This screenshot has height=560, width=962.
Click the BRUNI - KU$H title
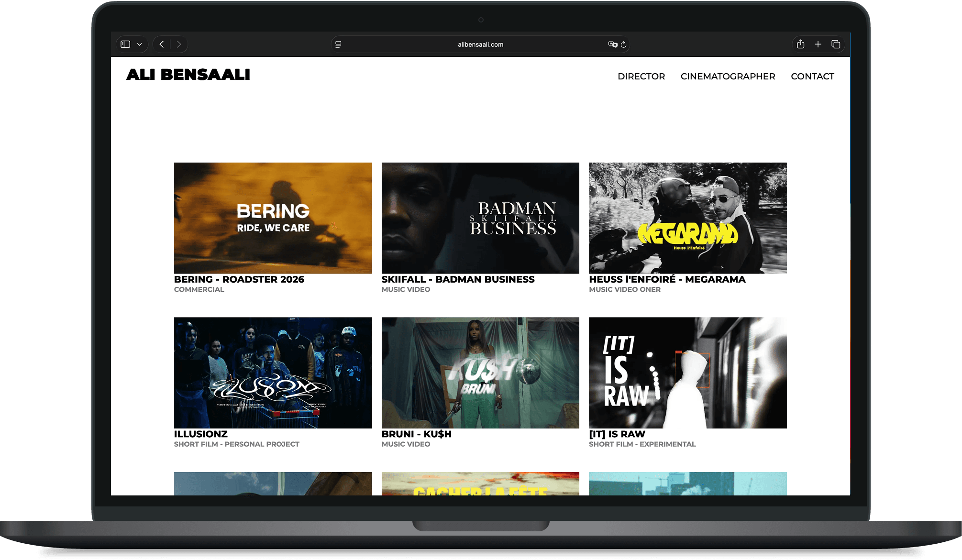[x=417, y=434]
